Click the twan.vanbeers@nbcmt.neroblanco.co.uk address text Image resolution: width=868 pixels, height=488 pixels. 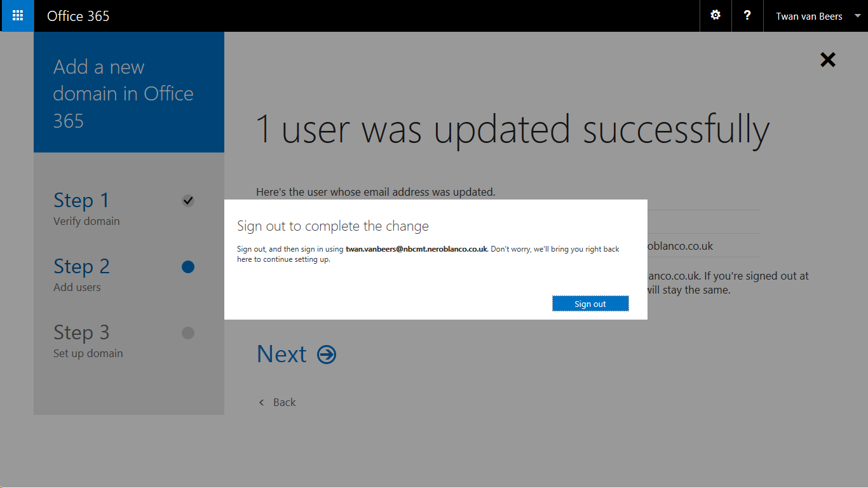click(x=416, y=249)
